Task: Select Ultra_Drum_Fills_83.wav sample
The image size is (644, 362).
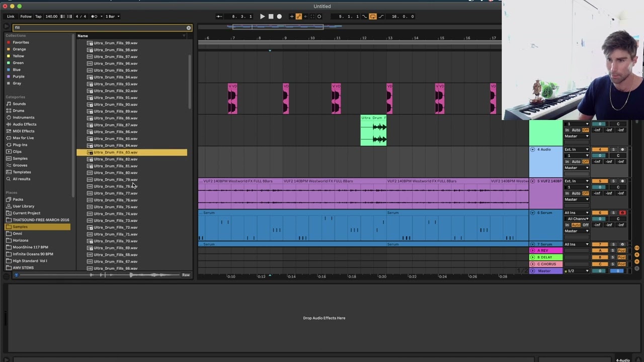Action: click(132, 152)
